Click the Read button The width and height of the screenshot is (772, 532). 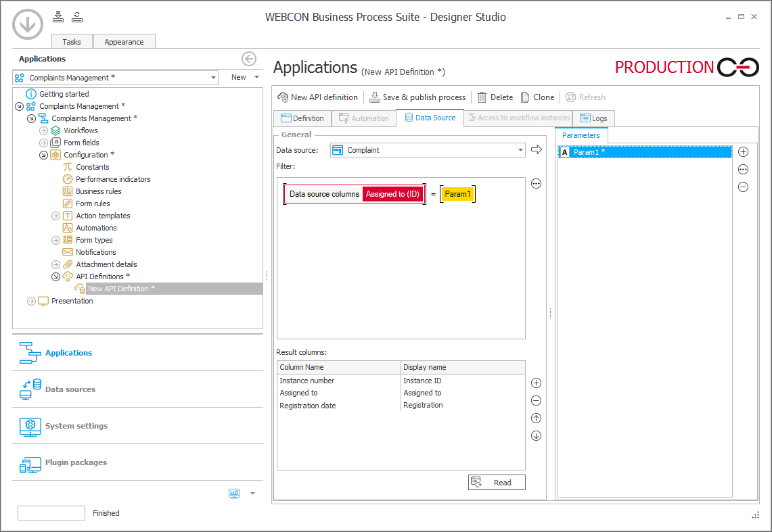coord(497,483)
